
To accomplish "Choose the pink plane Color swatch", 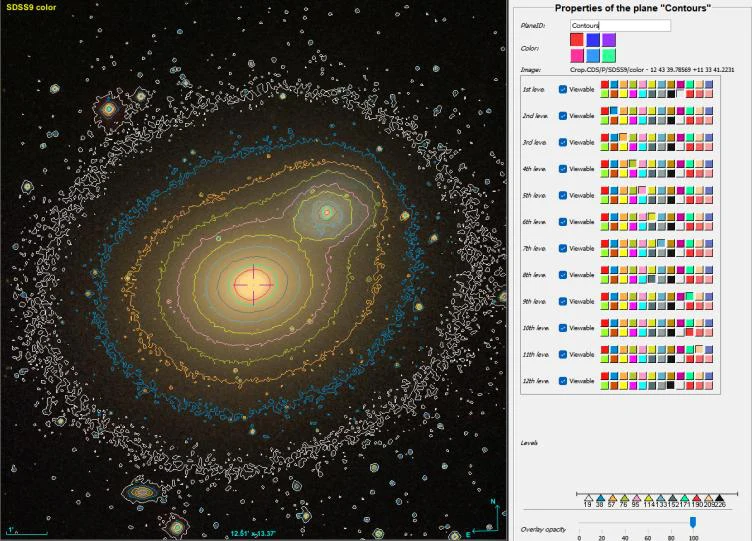I will (577, 56).
